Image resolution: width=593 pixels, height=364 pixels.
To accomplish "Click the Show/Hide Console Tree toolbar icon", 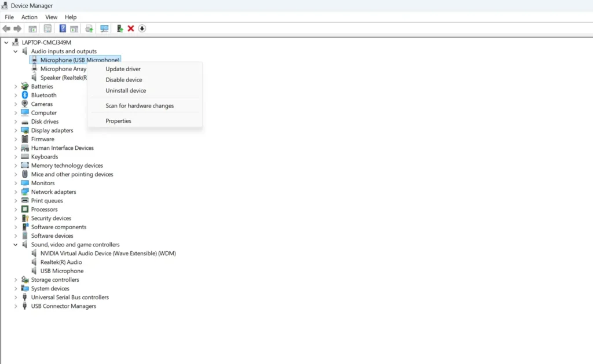I will 32,28.
